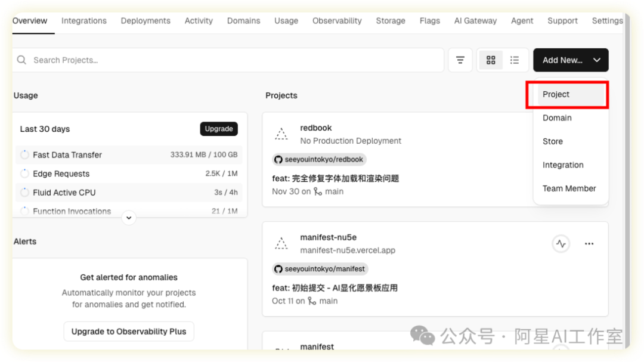The width and height of the screenshot is (644, 362).
Task: Open the manifest project at the bottom
Action: point(317,346)
